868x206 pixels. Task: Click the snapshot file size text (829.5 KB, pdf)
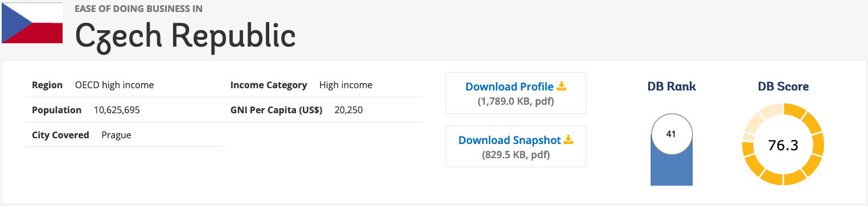point(516,155)
